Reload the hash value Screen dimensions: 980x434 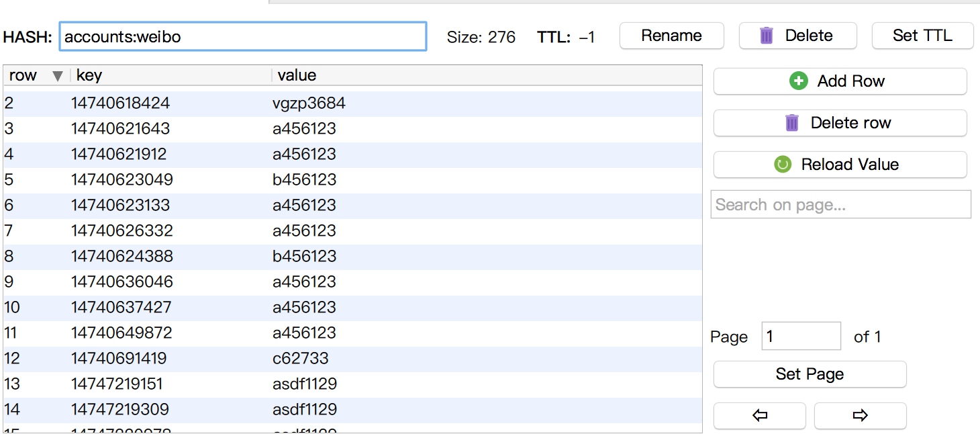840,165
